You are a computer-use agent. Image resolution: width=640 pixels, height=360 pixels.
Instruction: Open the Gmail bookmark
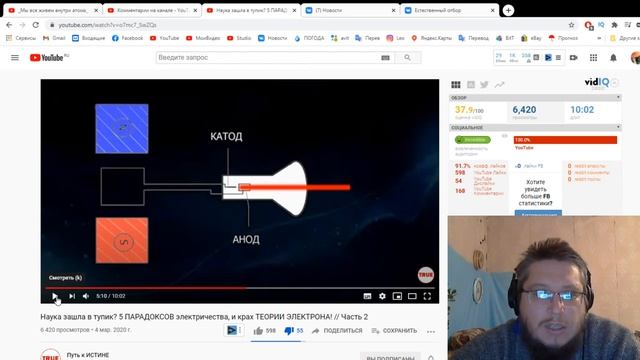(x=54, y=38)
